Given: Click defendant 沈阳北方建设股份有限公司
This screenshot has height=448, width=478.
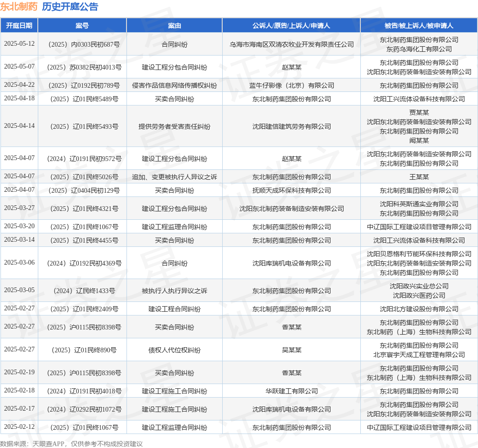Looking at the screenshot, I should point(419,309).
